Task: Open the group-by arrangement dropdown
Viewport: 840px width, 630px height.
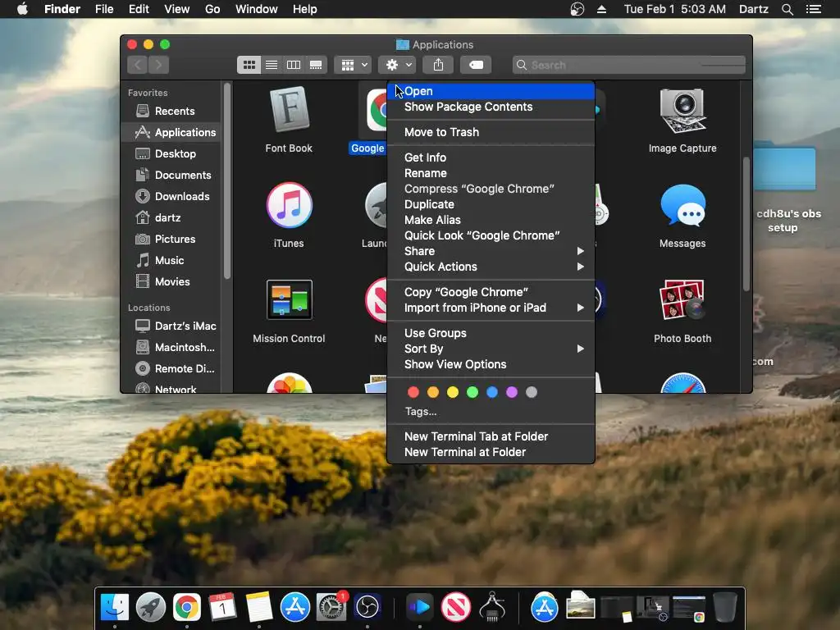Action: (353, 65)
